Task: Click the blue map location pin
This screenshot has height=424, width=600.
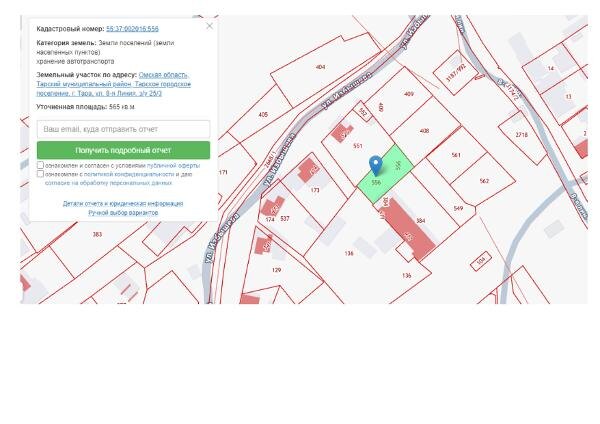Action: (376, 166)
